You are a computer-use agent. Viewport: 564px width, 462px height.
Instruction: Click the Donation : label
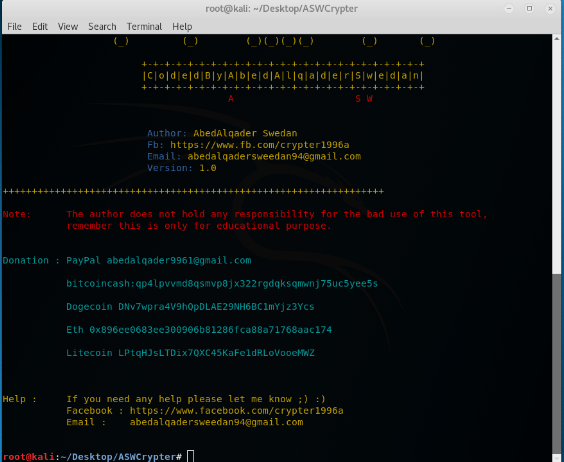tap(31, 261)
